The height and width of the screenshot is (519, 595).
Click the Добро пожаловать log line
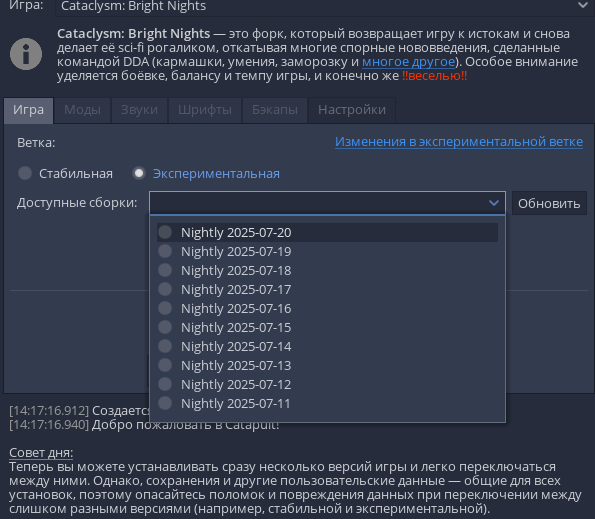(144, 425)
